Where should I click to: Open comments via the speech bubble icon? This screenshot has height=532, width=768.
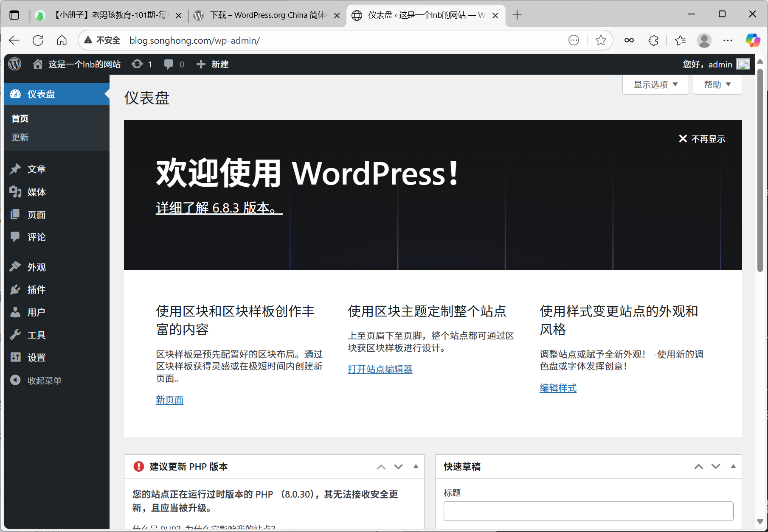point(169,64)
